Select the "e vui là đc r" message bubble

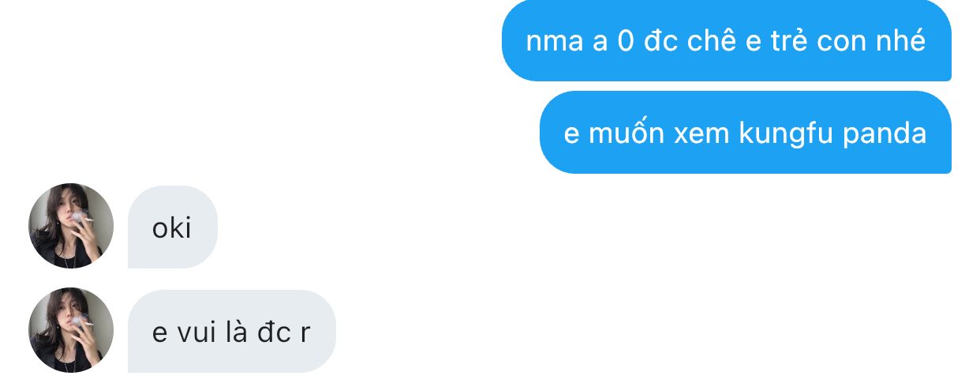(231, 332)
